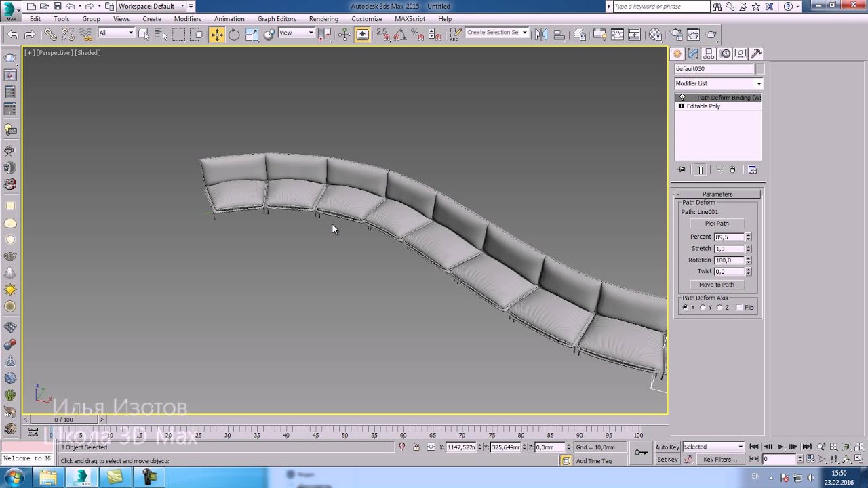
Task: Expand the Editable Poly stack entry
Action: coord(681,106)
